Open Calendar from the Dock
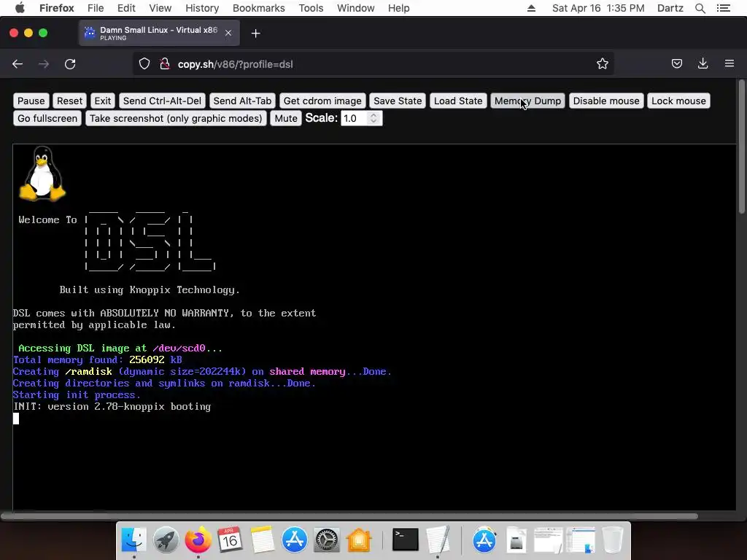Image resolution: width=747 pixels, height=560 pixels. (x=230, y=540)
